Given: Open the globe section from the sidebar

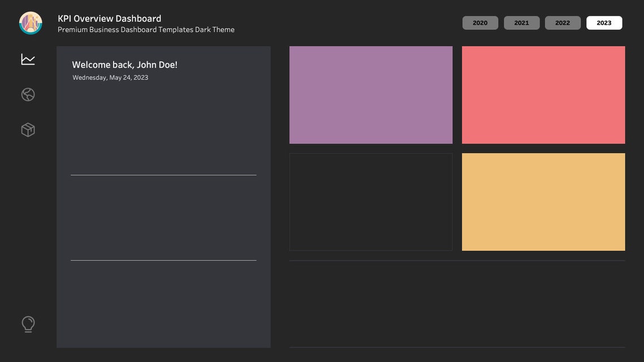Looking at the screenshot, I should point(28,94).
